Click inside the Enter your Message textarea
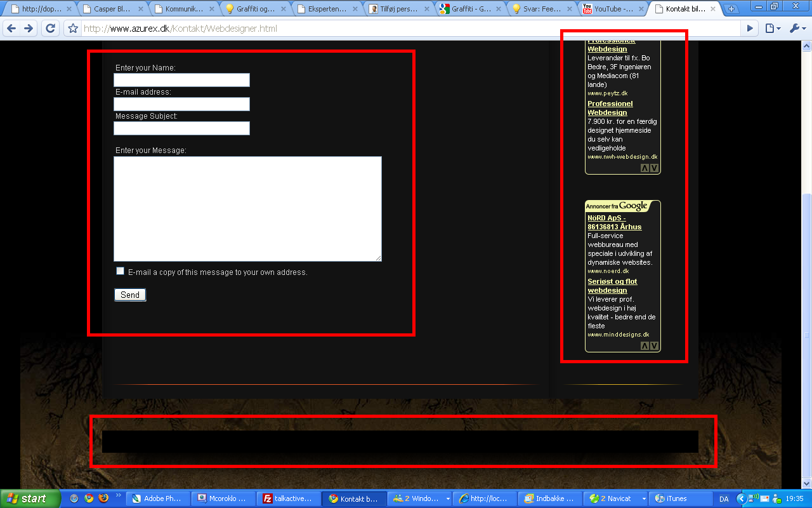 pos(247,208)
